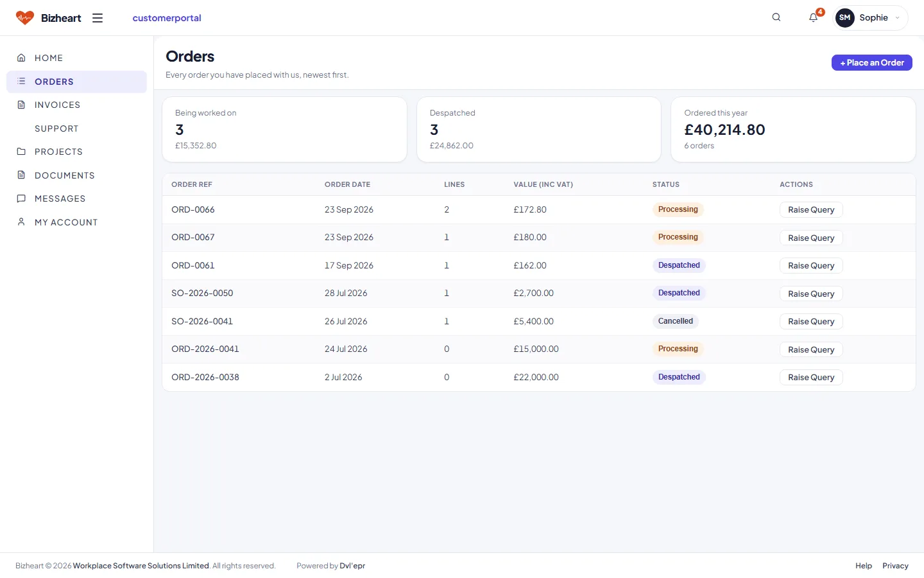Click the Ordered this year summary card
924x578 pixels.
(793, 130)
